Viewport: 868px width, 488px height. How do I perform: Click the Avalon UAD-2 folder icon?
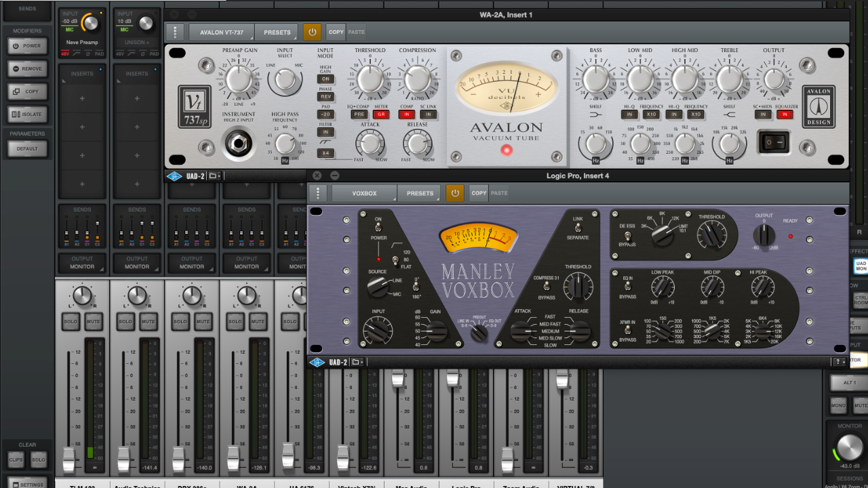pyautogui.click(x=214, y=176)
